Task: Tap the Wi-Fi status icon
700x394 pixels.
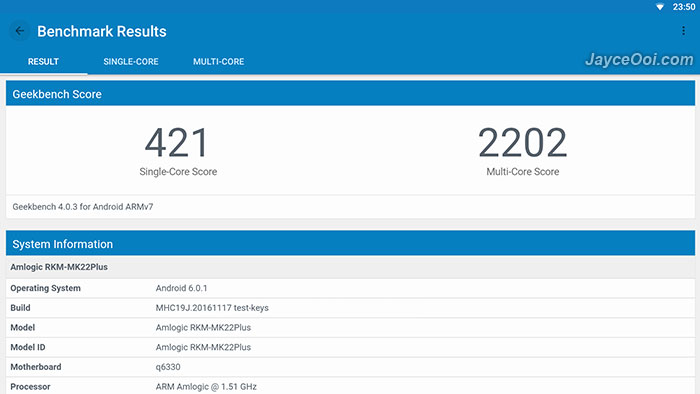Action: [659, 7]
